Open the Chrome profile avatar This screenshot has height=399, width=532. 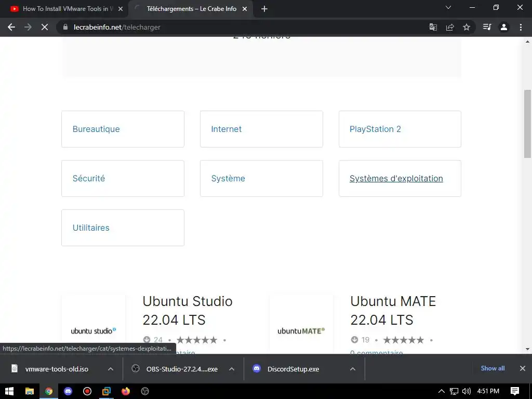click(x=504, y=27)
